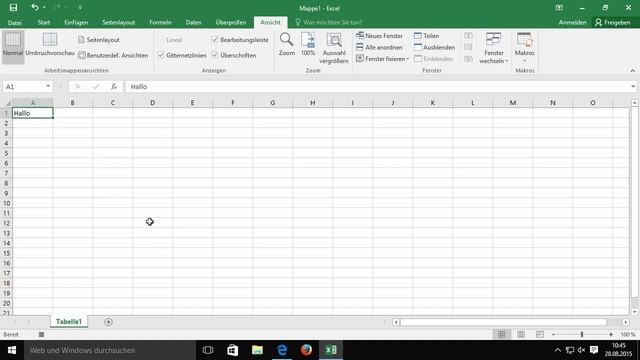Launch Microsoft Edge from taskbar
Viewport: 640px width, 360px height.
[x=282, y=350]
